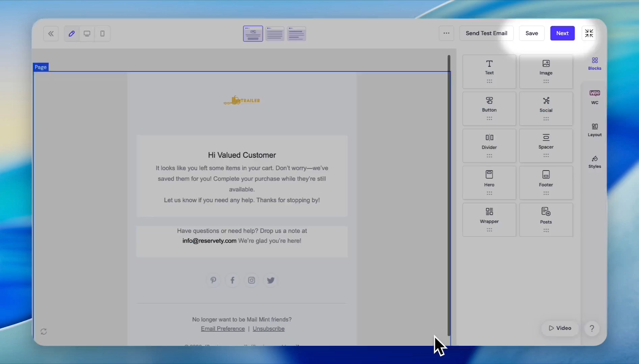Click the Twitter social icon
Screen dimensions: 639x364
click(x=271, y=280)
